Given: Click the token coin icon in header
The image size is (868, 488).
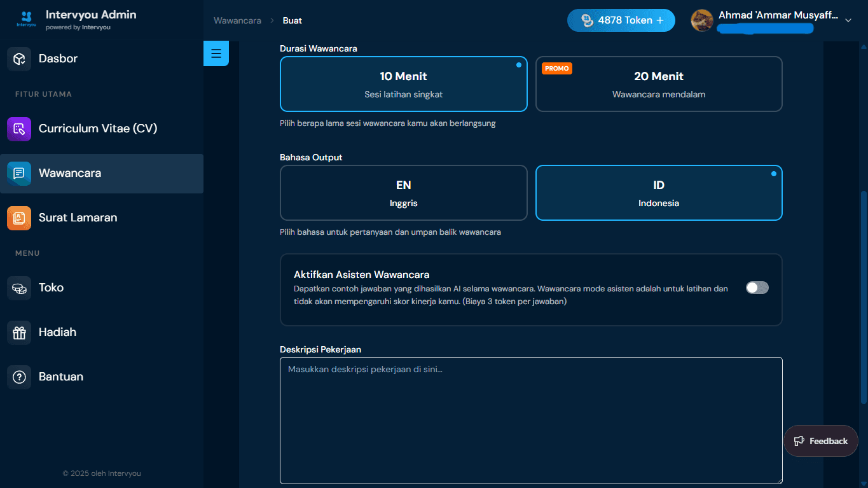Looking at the screenshot, I should tap(587, 20).
